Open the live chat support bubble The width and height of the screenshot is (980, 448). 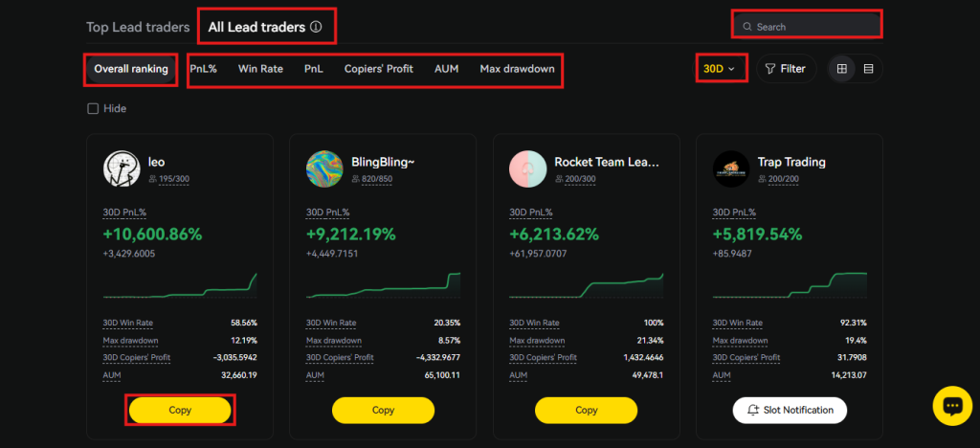952,406
